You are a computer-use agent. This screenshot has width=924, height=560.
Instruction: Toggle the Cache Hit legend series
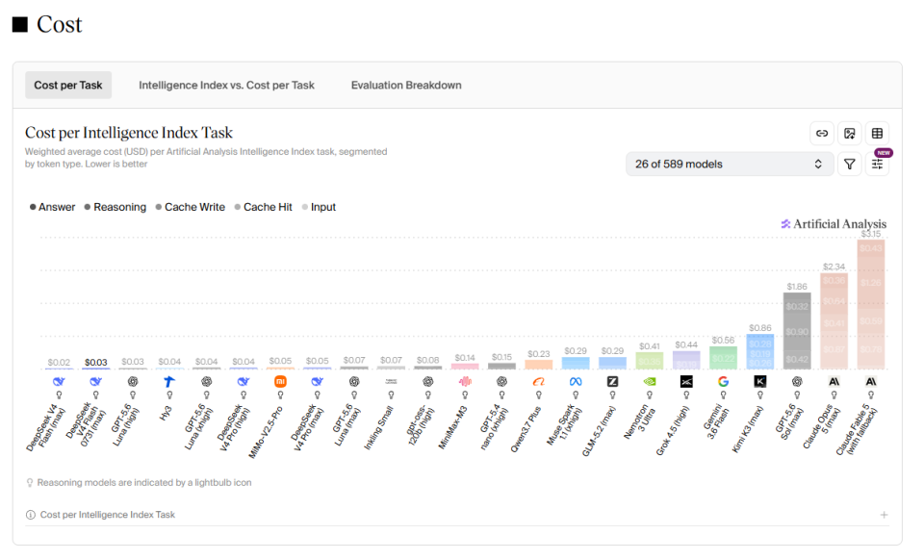point(264,207)
